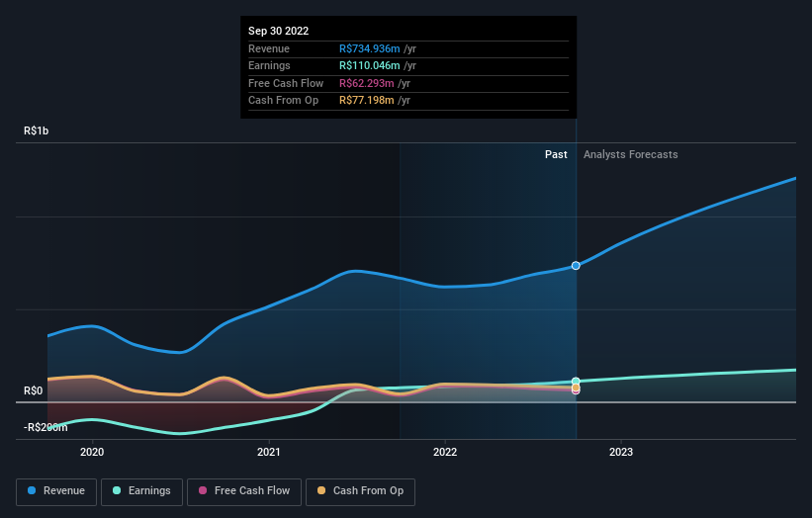Viewport: 812px width, 518px height.
Task: Click the R$62.293m free cash flow value
Action: click(x=367, y=83)
